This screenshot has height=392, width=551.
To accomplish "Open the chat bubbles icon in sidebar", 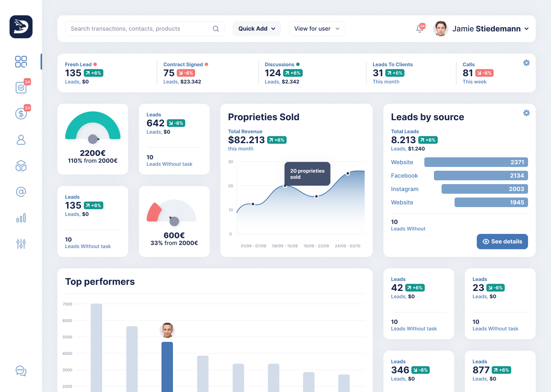I will tap(21, 371).
